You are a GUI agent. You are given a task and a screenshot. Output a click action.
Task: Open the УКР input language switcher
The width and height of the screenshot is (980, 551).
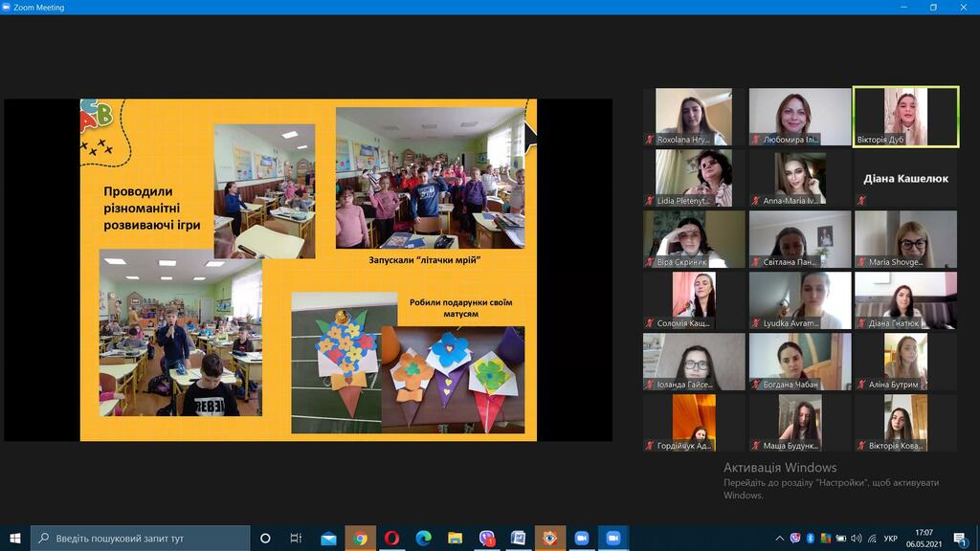(x=889, y=538)
